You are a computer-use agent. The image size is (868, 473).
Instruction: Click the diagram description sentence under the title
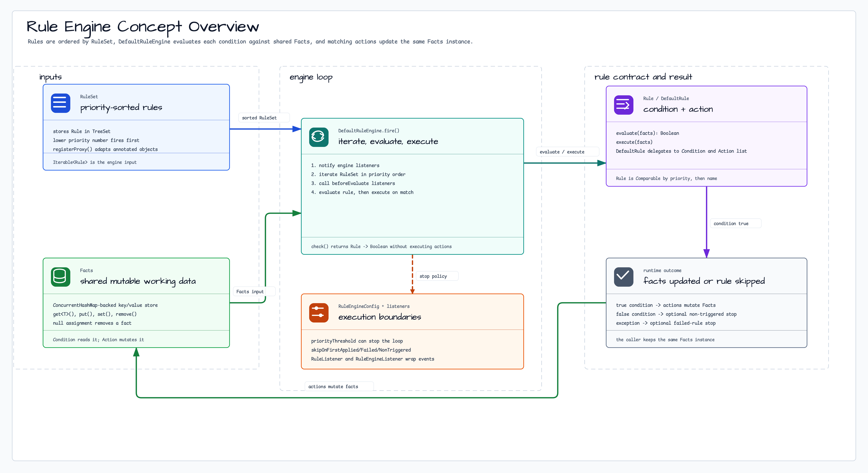point(250,41)
